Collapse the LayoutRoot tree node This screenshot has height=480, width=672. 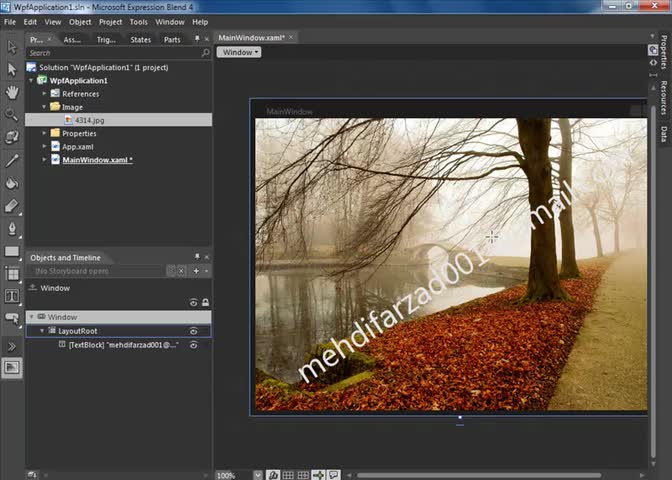click(42, 330)
